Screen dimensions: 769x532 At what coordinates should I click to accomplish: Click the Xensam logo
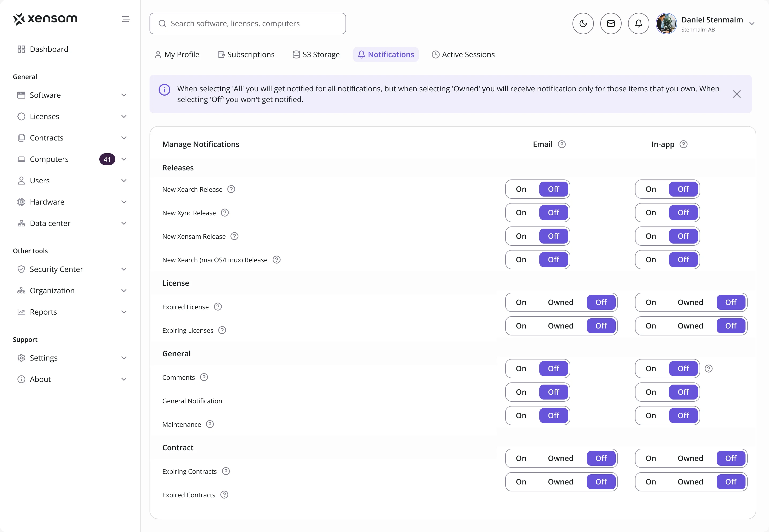click(45, 19)
